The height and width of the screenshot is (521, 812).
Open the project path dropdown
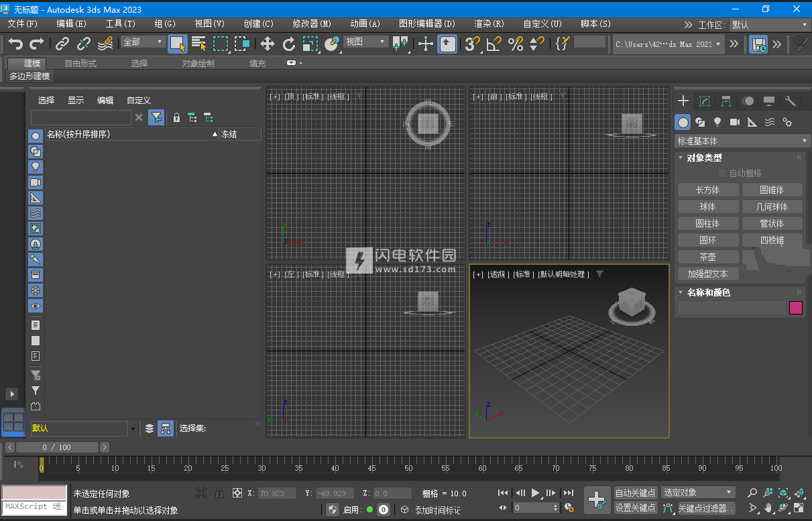(669, 44)
